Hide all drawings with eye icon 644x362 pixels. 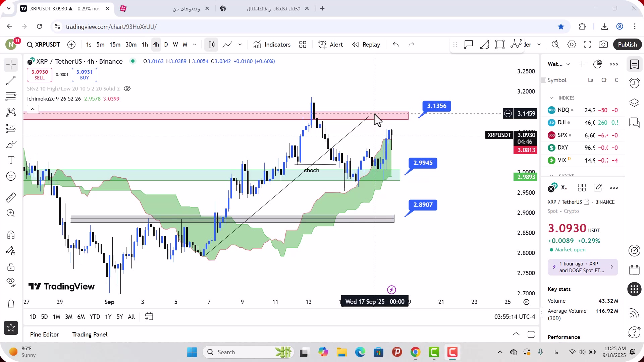(x=11, y=283)
